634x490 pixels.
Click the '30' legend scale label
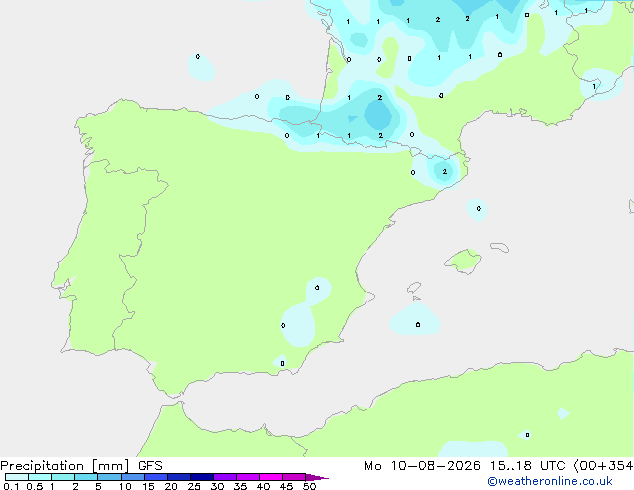coord(217,486)
